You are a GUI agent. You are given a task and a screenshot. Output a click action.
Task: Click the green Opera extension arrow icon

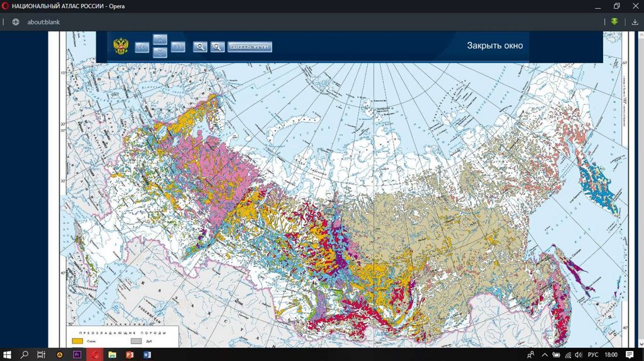click(614, 21)
